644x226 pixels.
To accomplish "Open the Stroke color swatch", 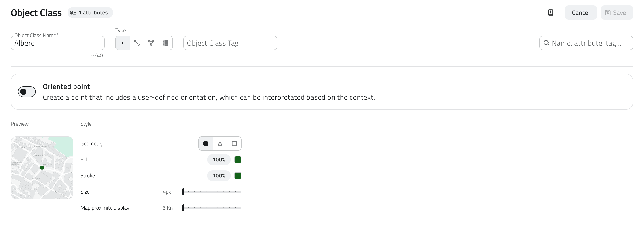I will [238, 176].
